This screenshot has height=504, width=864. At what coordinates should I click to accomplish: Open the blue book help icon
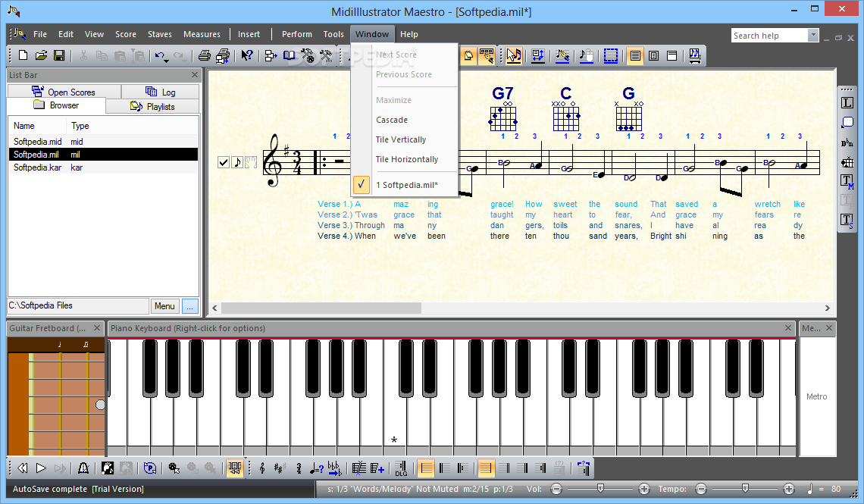[290, 55]
